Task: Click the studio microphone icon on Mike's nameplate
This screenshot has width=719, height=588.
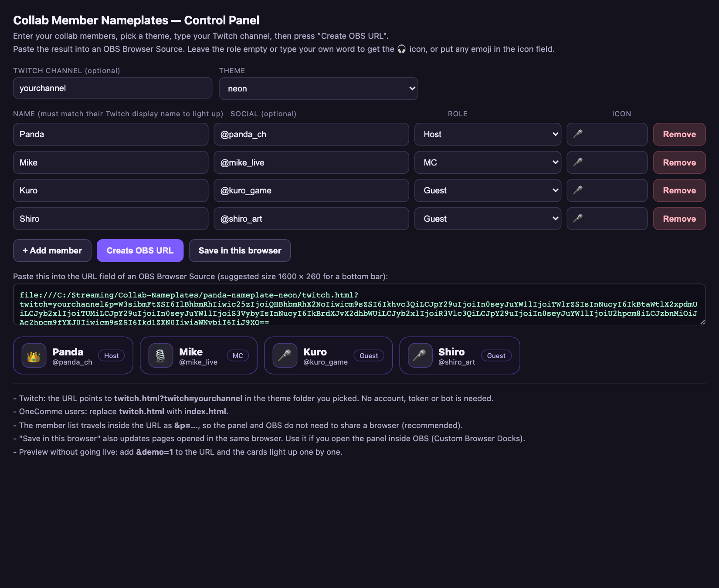Action: tap(161, 356)
